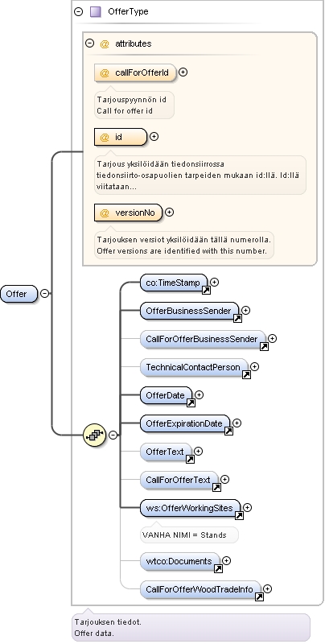
Task: Collapse the OfferType container
Action: point(78,11)
